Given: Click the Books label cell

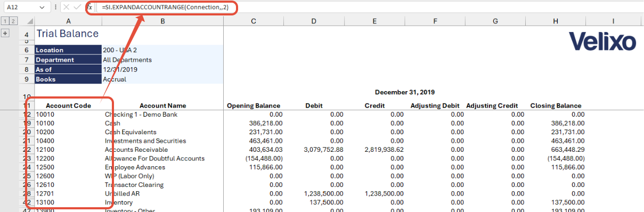Looking at the screenshot, I should click(68, 79).
